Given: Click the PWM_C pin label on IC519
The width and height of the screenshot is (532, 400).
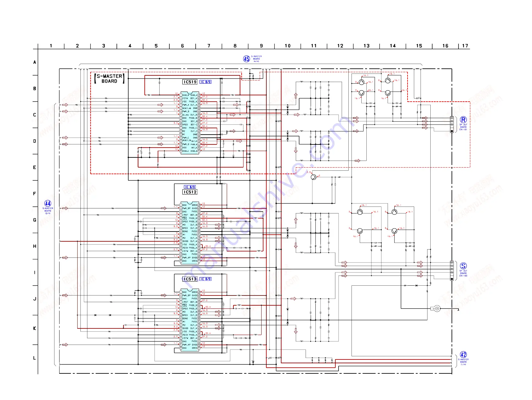Looking at the screenshot, I should tap(186, 138).
